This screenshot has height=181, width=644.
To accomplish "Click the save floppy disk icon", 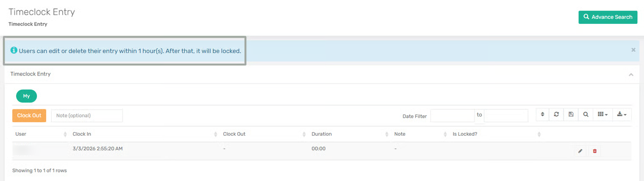I will click(x=571, y=114).
